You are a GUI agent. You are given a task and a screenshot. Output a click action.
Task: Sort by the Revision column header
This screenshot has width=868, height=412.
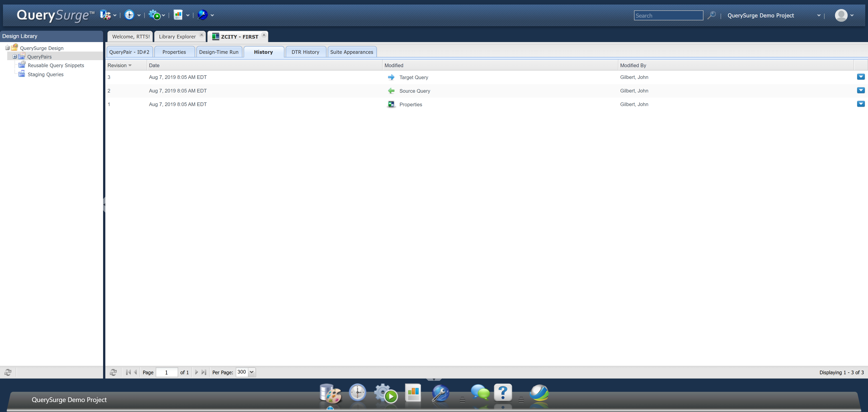126,65
